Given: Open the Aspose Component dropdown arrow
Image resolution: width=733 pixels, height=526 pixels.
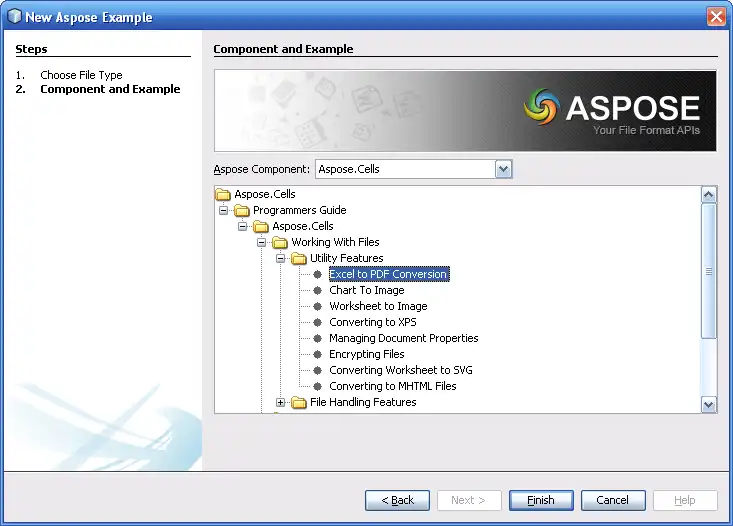Looking at the screenshot, I should [x=503, y=169].
